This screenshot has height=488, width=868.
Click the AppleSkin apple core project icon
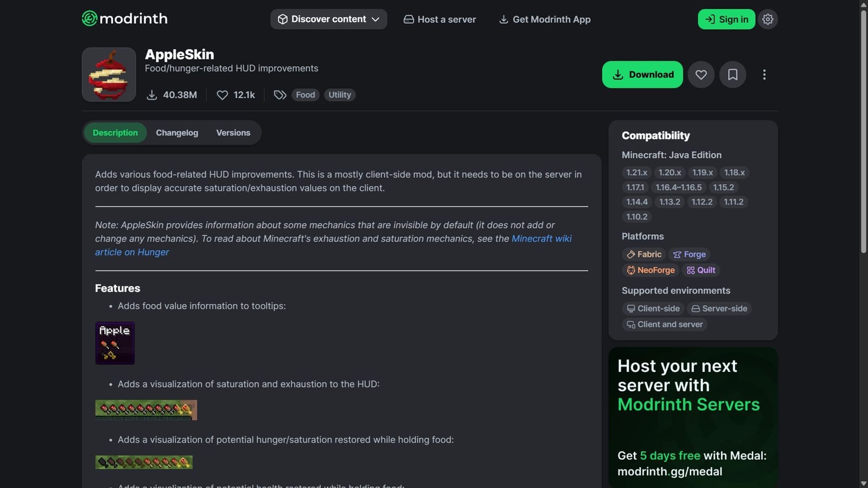pos(108,74)
